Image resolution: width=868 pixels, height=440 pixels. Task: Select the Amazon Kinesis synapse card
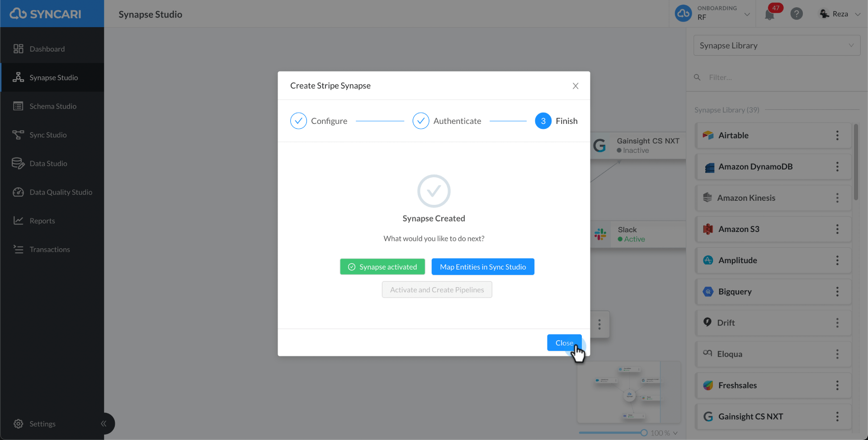click(x=773, y=198)
